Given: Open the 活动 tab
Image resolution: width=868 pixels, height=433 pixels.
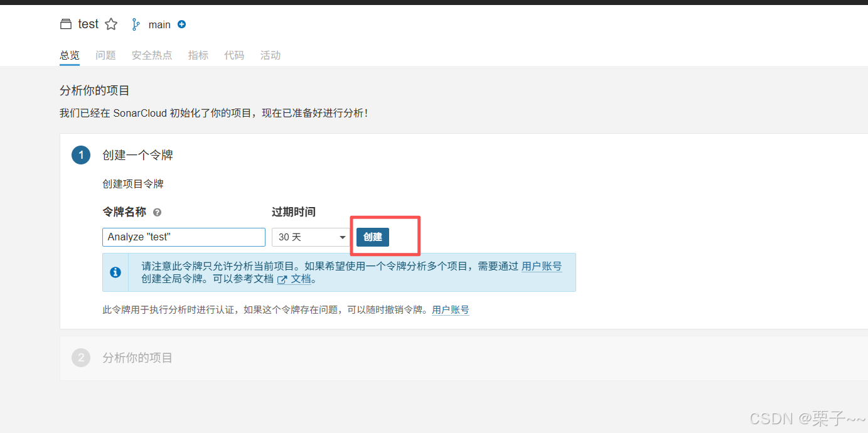Looking at the screenshot, I should 270,55.
